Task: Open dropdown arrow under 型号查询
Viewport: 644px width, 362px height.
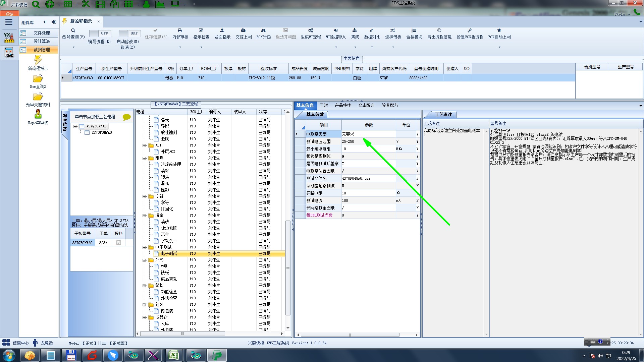Action: tap(73, 47)
